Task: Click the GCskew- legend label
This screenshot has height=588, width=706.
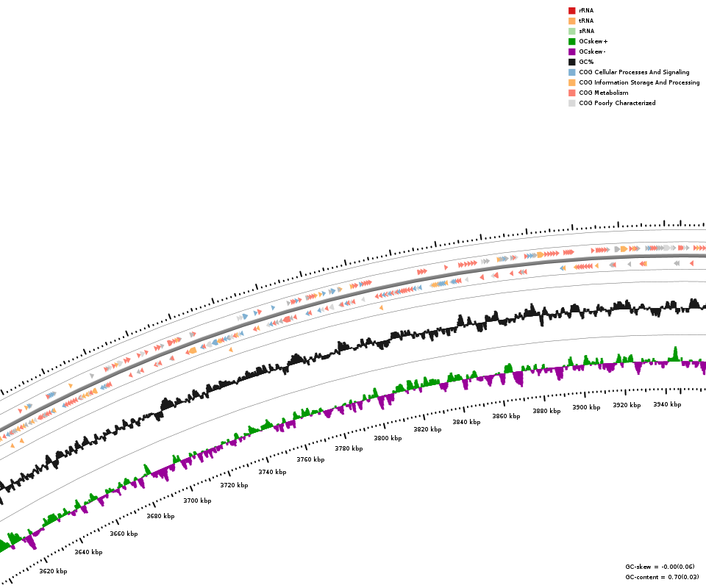Action: (592, 51)
